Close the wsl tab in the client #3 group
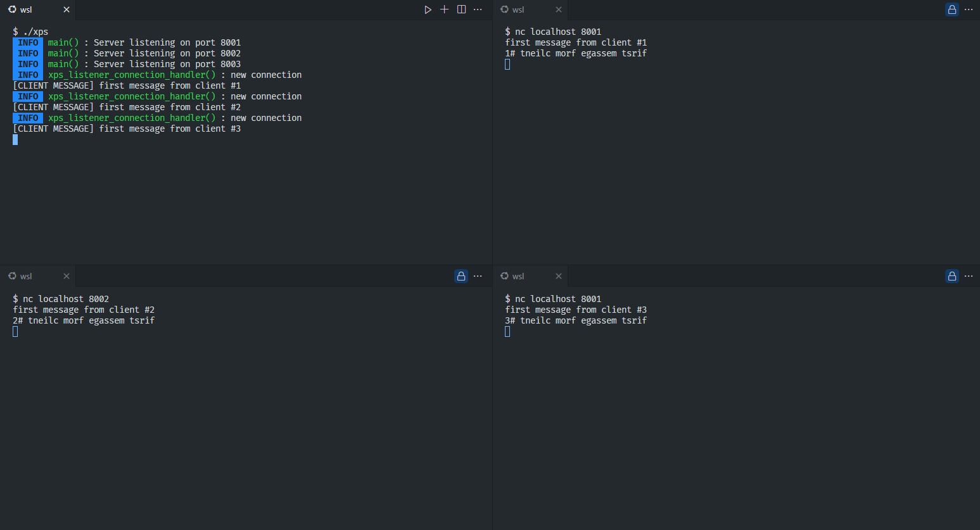Image resolution: width=980 pixels, height=530 pixels. click(x=559, y=276)
